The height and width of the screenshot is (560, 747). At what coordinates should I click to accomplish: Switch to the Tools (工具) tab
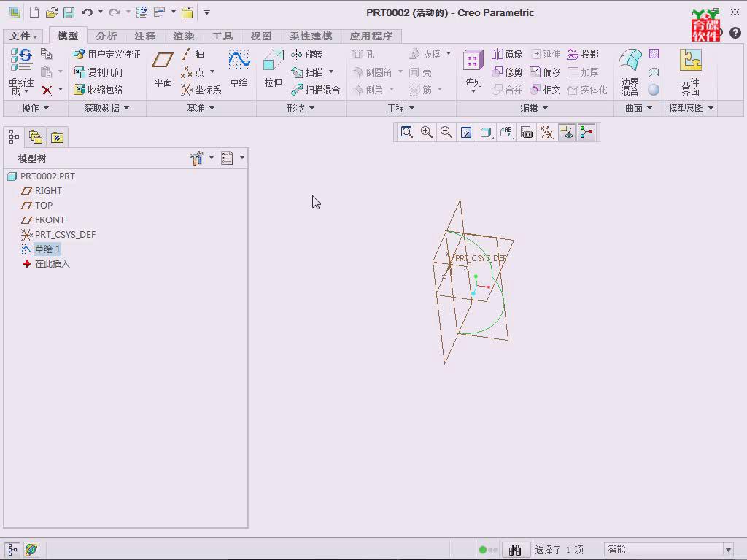click(x=222, y=36)
